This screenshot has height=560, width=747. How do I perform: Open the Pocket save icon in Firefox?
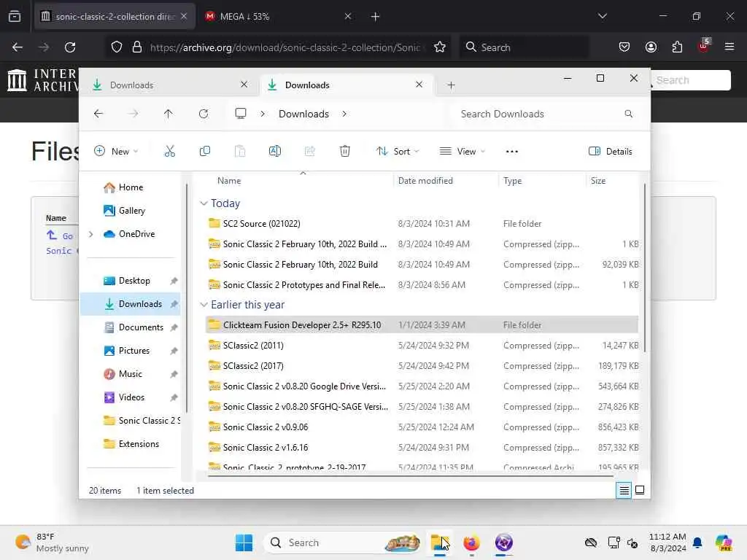(624, 47)
